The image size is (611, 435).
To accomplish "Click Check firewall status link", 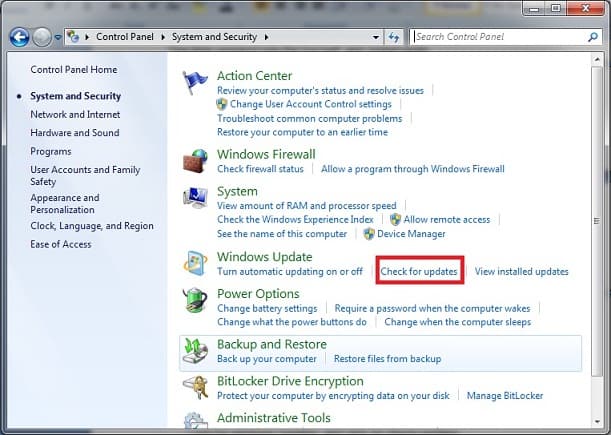I will [x=260, y=169].
